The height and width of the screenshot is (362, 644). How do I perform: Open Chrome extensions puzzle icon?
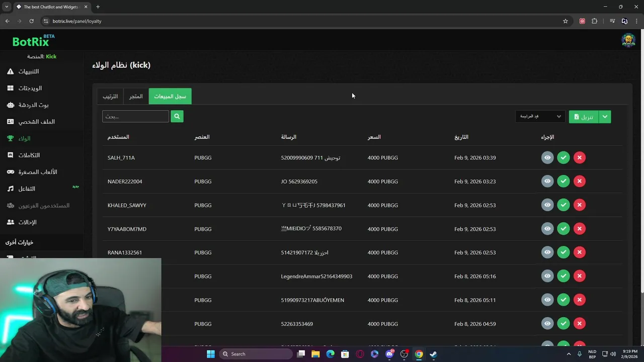(x=595, y=21)
